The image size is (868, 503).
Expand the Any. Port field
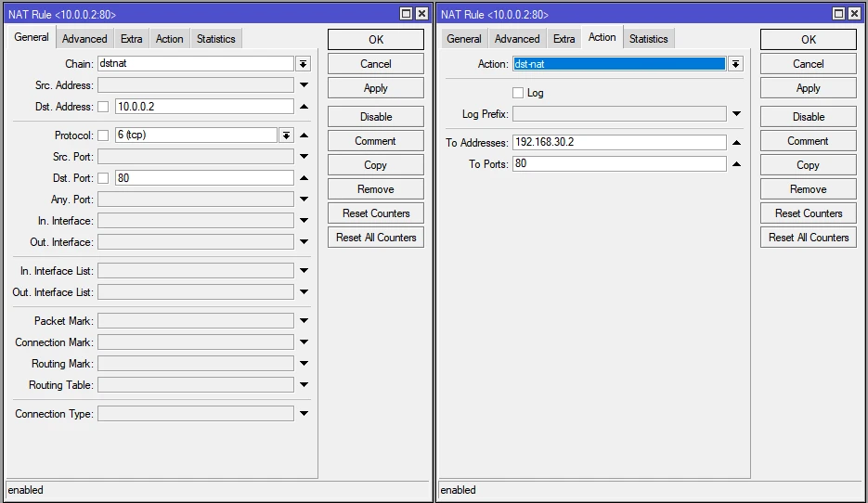coord(304,200)
